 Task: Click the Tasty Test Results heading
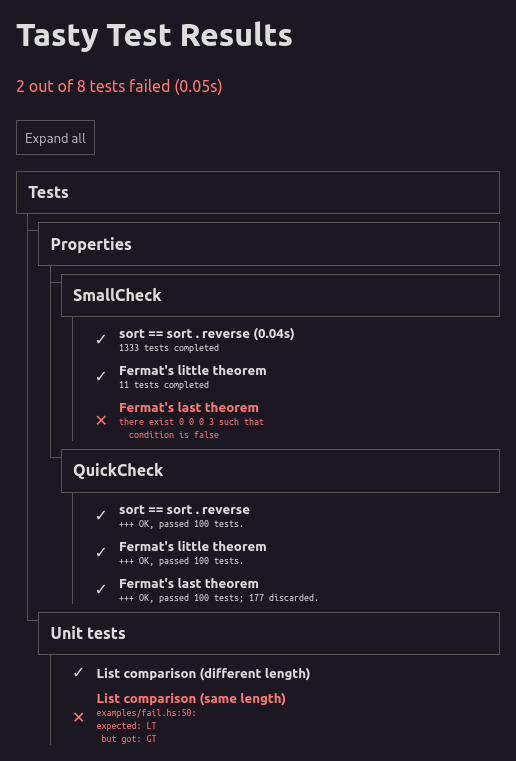[154, 35]
